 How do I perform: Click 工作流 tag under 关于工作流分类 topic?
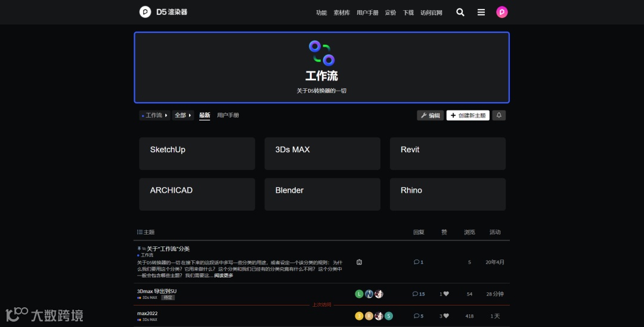(x=145, y=255)
